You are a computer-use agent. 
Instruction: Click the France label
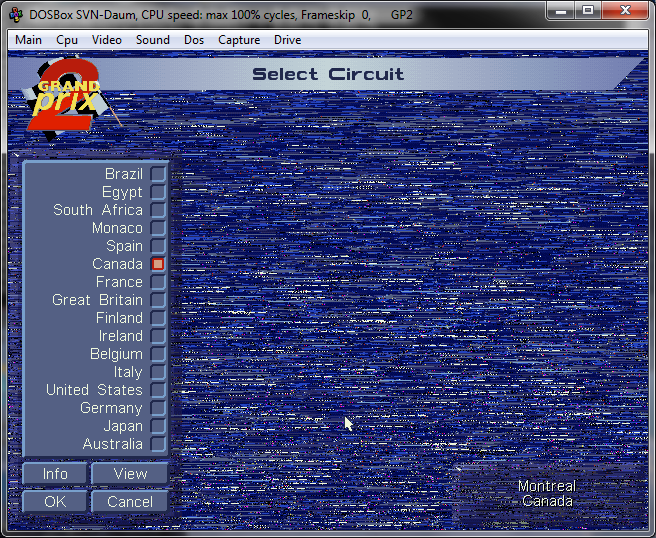coord(119,282)
